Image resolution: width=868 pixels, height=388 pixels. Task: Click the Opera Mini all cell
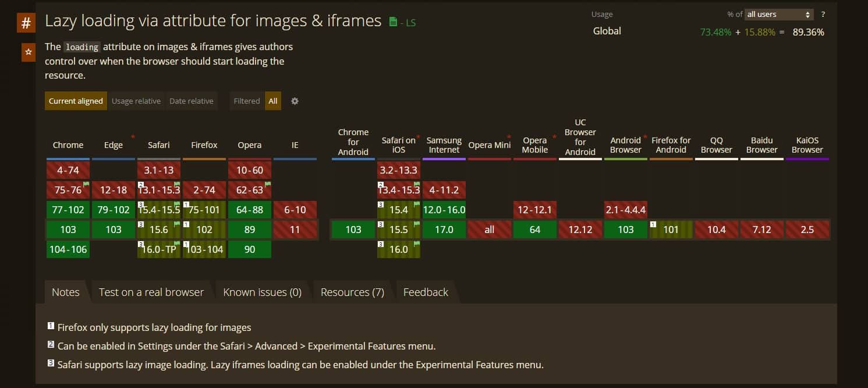[x=490, y=230]
